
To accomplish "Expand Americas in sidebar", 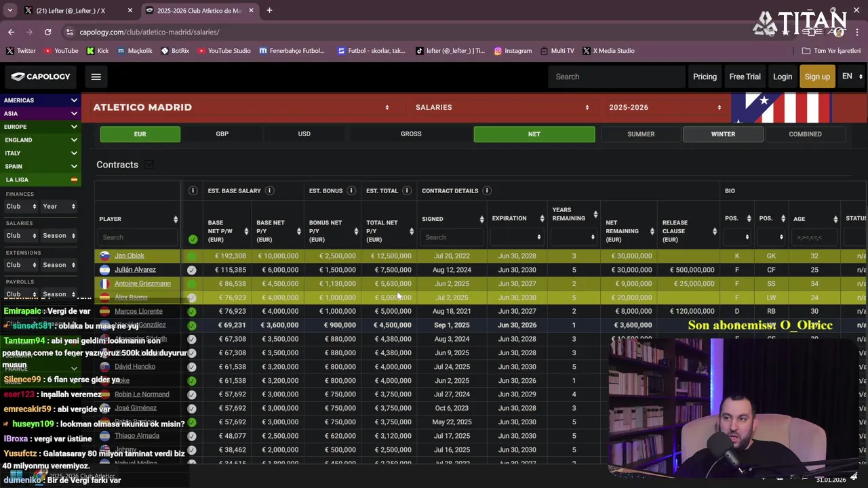I will tap(40, 100).
